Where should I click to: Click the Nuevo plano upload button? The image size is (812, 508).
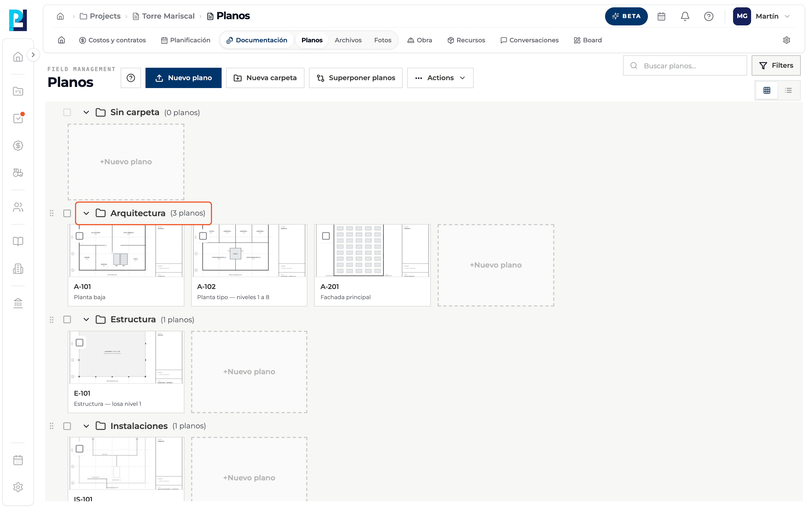tap(183, 78)
